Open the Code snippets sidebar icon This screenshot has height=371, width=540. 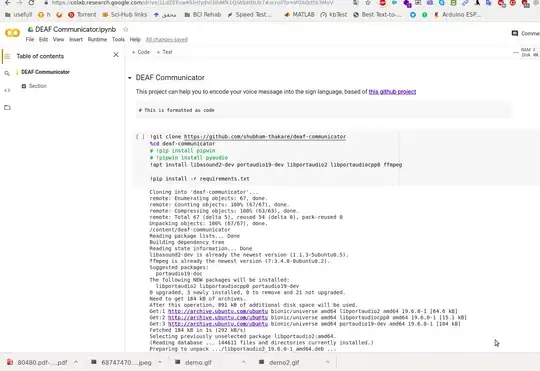(7, 90)
